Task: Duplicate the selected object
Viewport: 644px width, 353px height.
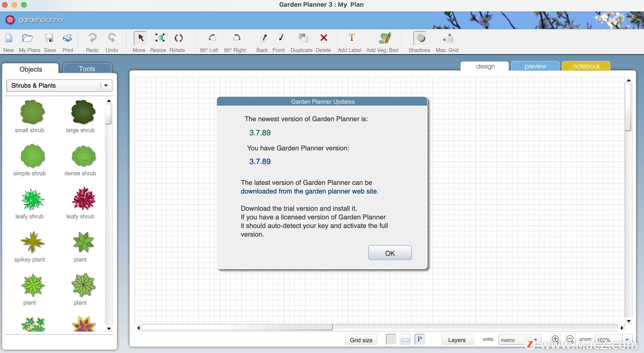Action: coord(303,38)
